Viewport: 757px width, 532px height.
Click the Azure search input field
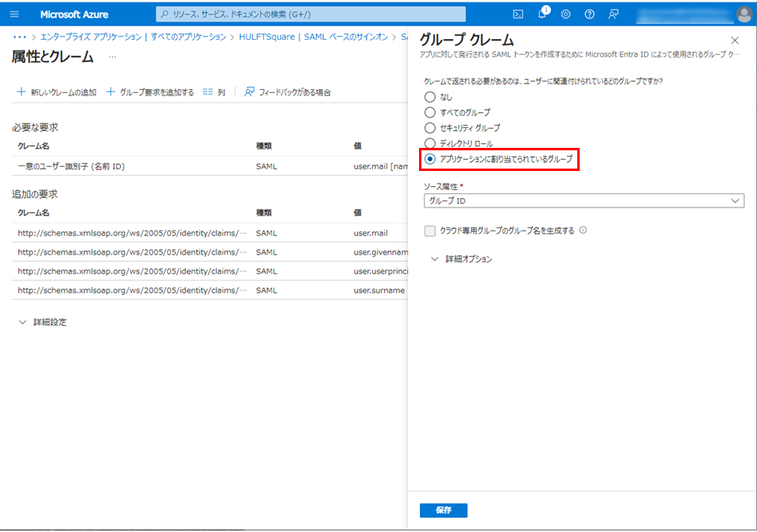click(311, 14)
